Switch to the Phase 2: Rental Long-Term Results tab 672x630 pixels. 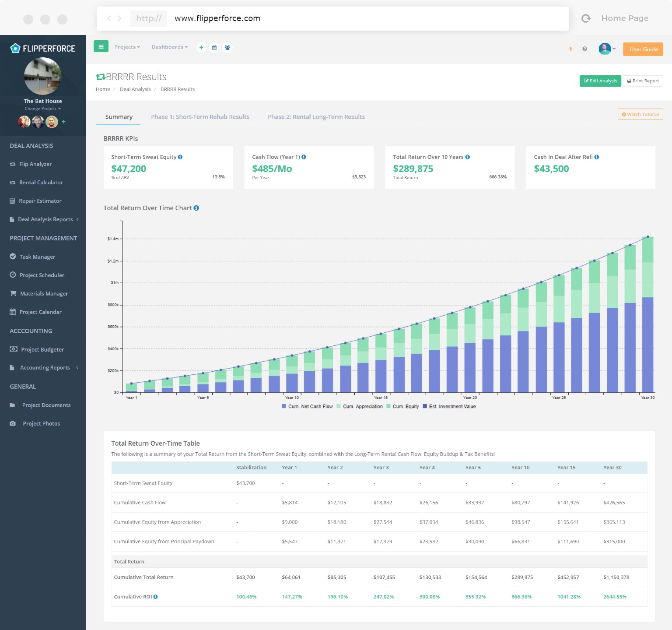pos(316,117)
